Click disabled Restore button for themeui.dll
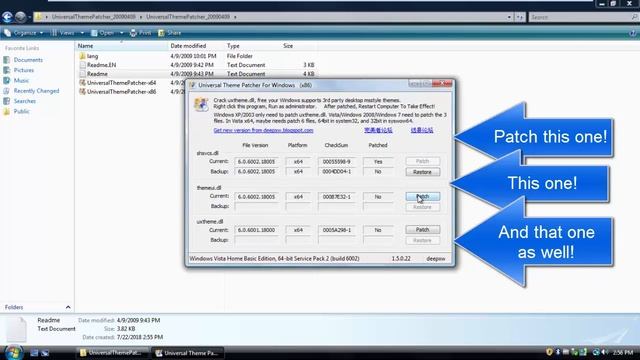The height and width of the screenshot is (360, 640). click(422, 207)
